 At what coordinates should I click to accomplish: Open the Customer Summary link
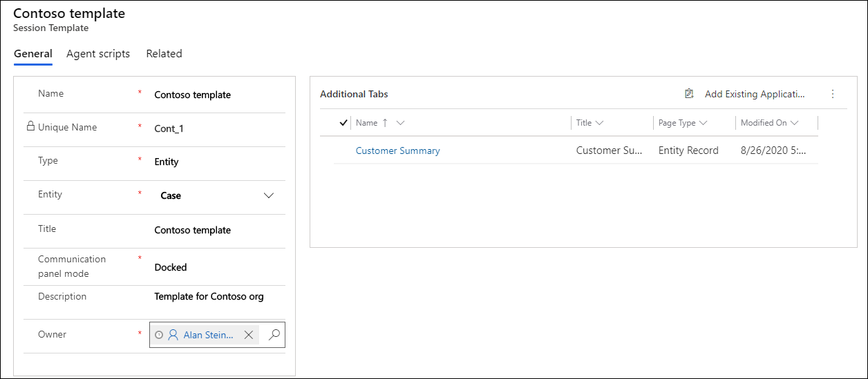[398, 150]
